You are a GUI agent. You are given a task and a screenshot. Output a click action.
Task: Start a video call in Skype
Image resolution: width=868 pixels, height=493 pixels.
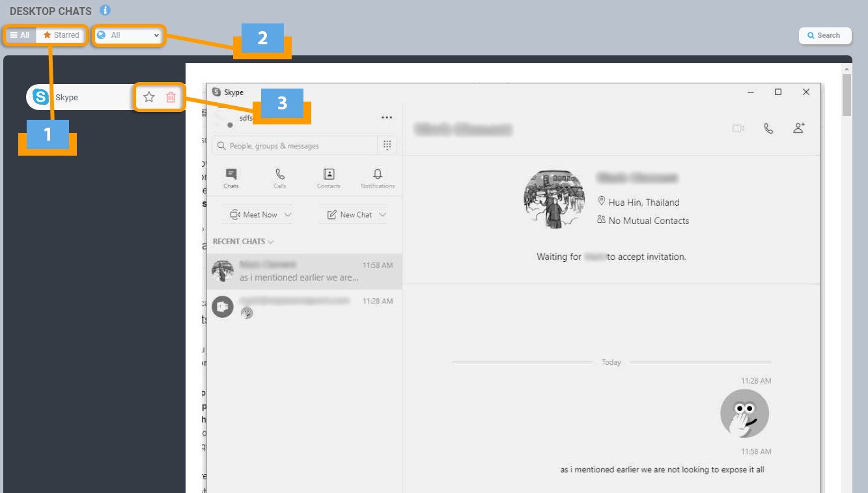(738, 128)
